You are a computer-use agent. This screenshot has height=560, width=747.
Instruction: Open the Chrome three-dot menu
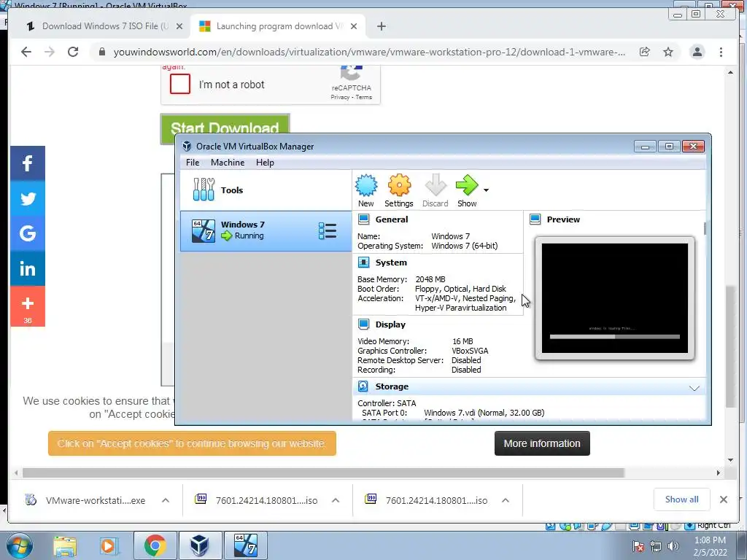point(721,52)
